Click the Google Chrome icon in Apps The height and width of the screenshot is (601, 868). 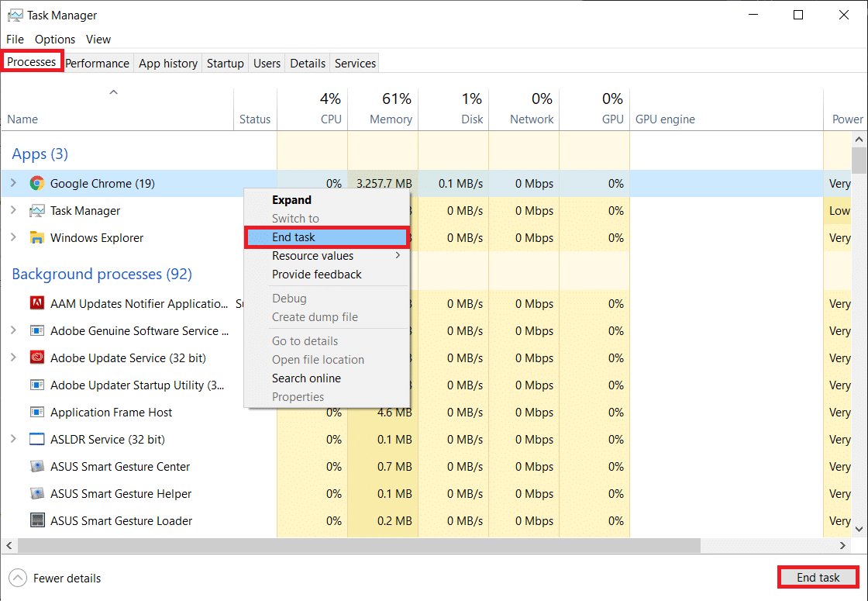point(36,184)
